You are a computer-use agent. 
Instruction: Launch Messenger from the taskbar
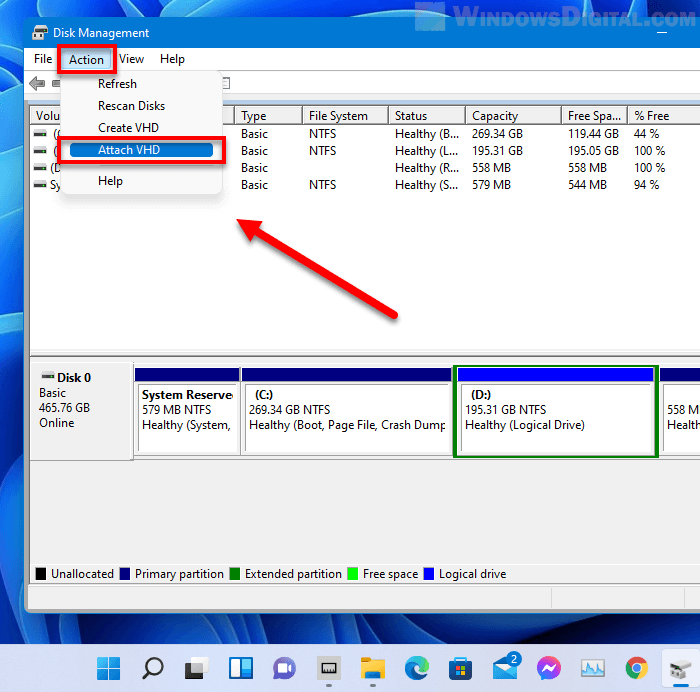click(x=548, y=668)
